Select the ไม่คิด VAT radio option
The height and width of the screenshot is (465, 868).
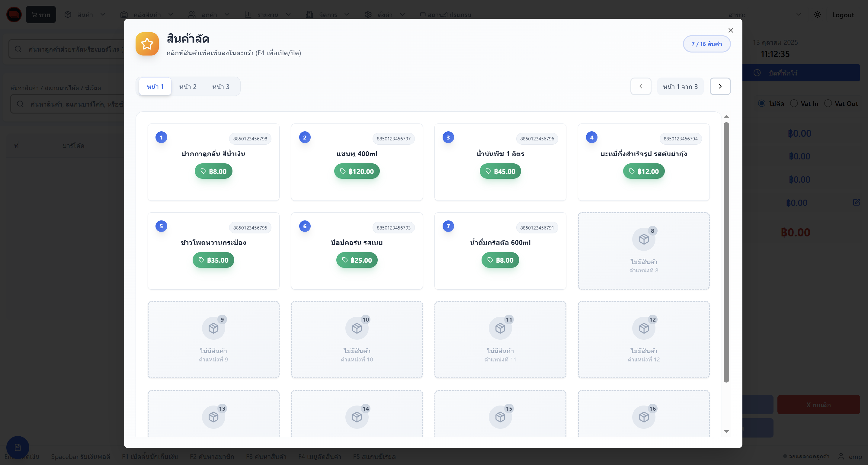pyautogui.click(x=761, y=104)
